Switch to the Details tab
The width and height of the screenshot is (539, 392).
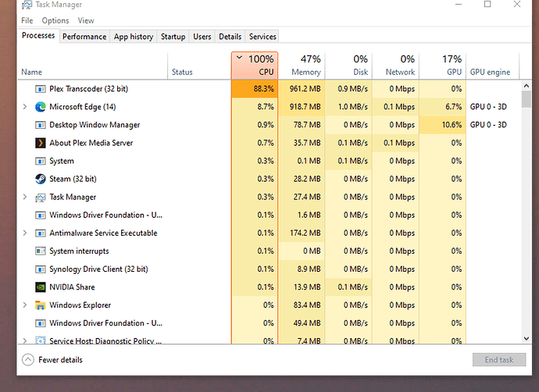[x=230, y=37]
